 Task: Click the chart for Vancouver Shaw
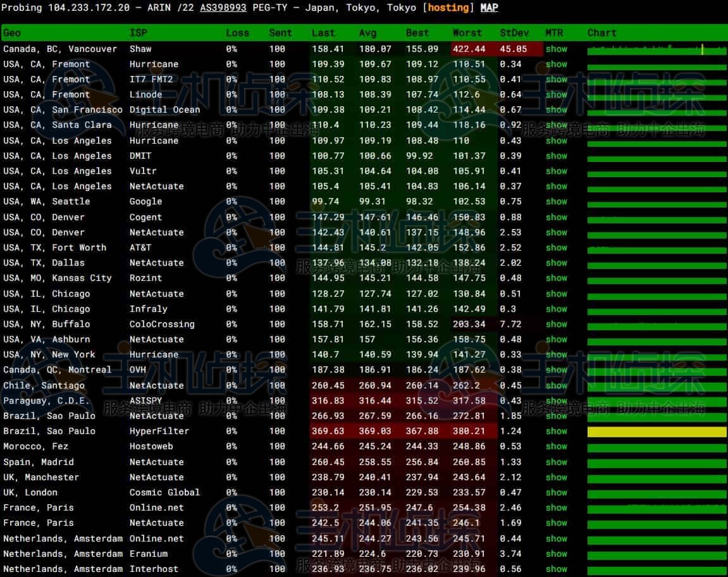click(x=657, y=49)
